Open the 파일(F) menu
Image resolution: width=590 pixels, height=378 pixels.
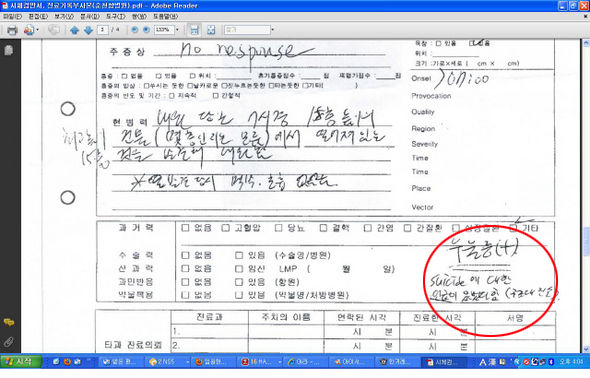tap(12, 17)
